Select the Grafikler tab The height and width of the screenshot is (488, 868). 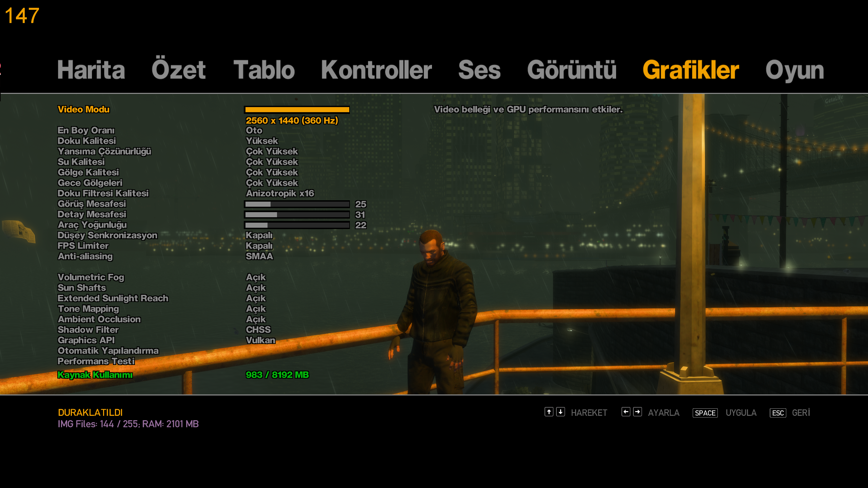pyautogui.click(x=691, y=70)
